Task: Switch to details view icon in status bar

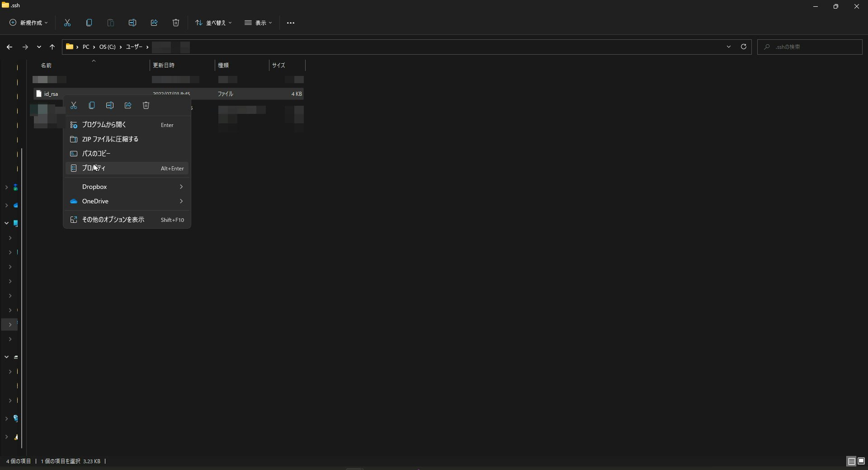Action: click(x=851, y=461)
